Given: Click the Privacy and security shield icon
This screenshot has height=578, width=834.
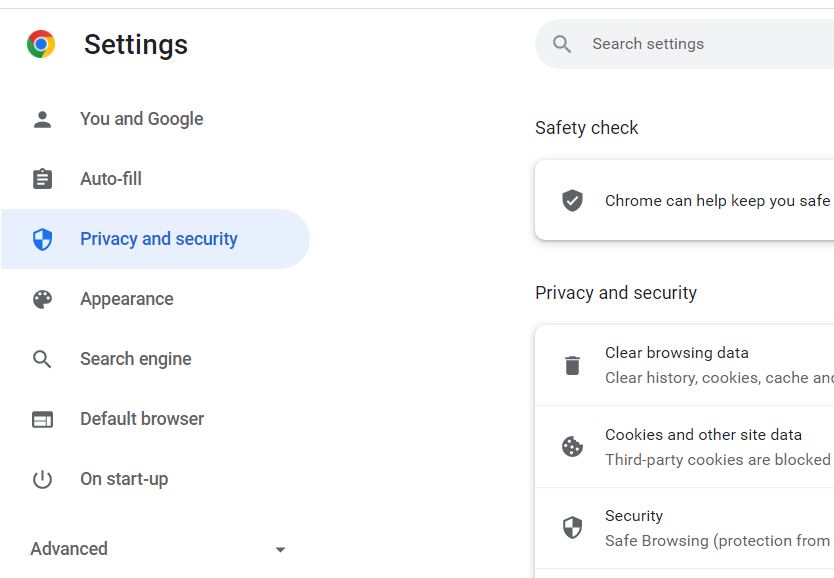Looking at the screenshot, I should point(42,238).
